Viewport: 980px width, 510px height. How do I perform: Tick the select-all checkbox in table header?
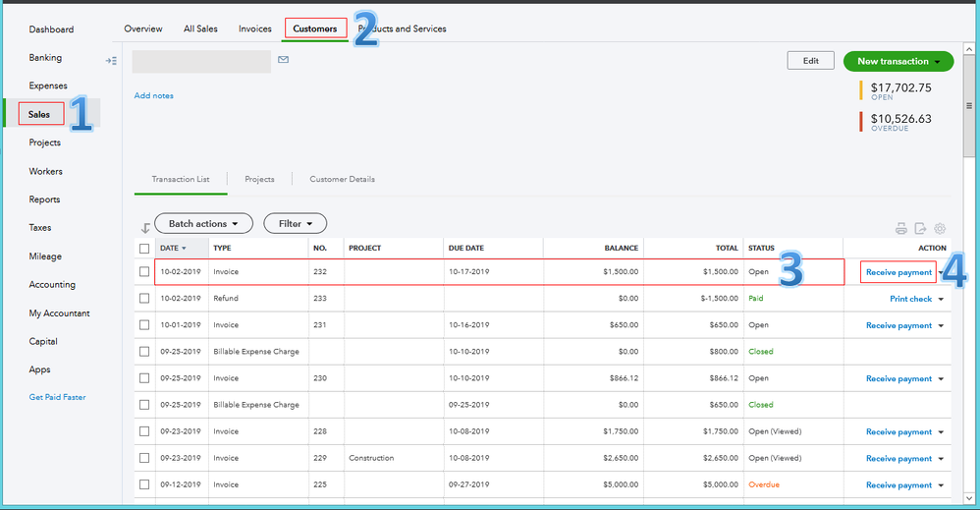tap(144, 249)
